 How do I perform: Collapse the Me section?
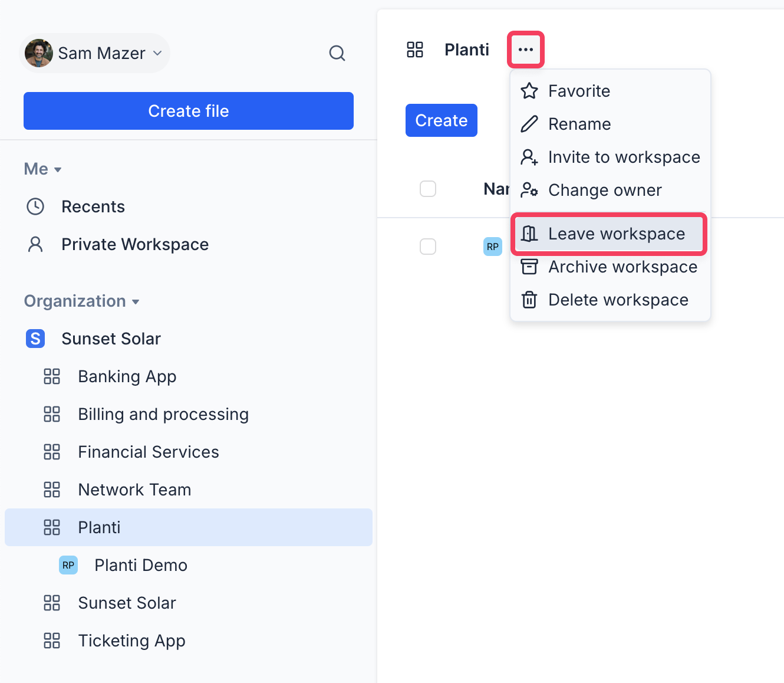(x=43, y=169)
